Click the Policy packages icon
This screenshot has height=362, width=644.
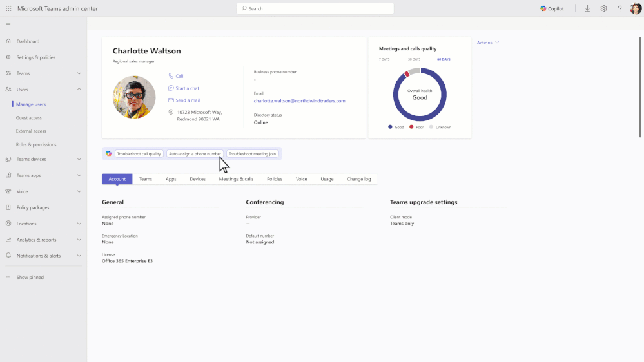pos(8,207)
